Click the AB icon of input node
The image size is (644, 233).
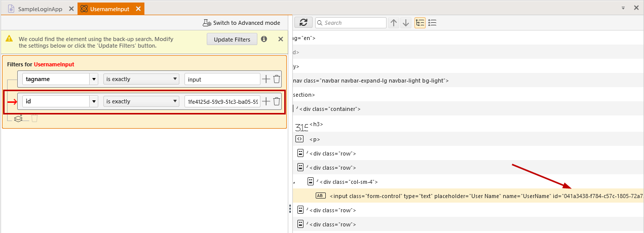pos(320,196)
